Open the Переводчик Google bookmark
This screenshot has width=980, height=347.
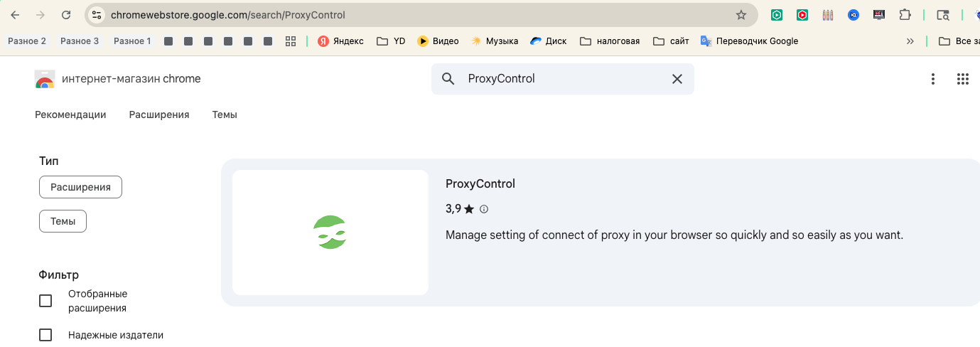tap(749, 41)
